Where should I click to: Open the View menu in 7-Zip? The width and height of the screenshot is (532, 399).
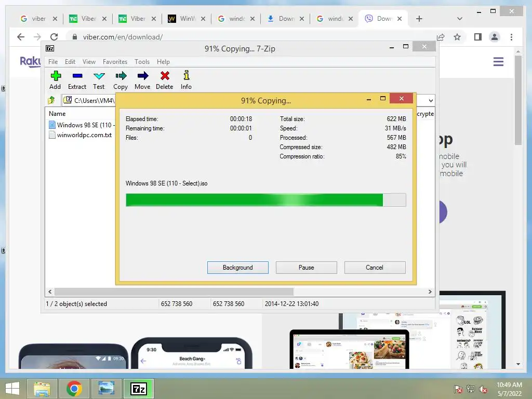pos(89,62)
